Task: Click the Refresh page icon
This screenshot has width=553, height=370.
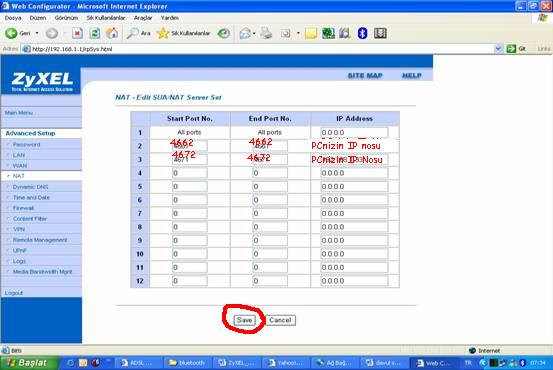Action: tap(95, 33)
